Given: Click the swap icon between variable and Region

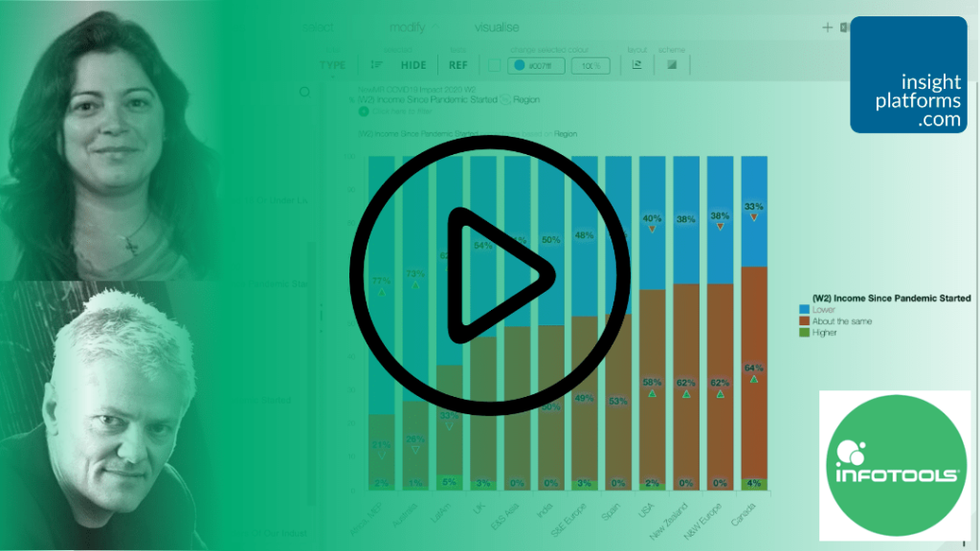Looking at the screenshot, I should pos(504,99).
